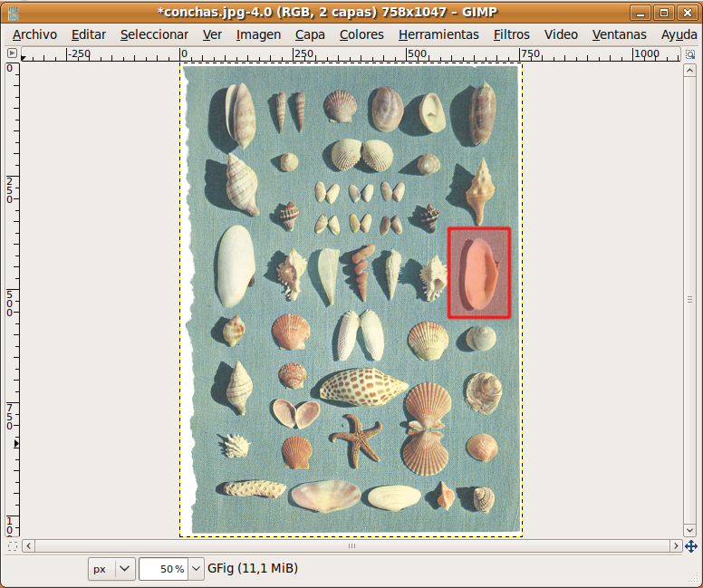Screen dimensions: 703x588
Task: Open the Colores menu
Action: pos(361,34)
